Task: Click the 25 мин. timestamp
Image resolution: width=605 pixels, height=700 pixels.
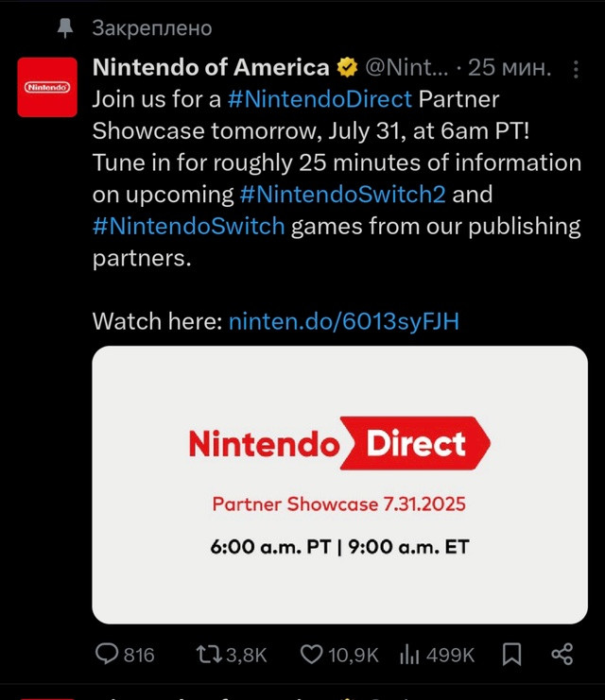Action: (510, 68)
